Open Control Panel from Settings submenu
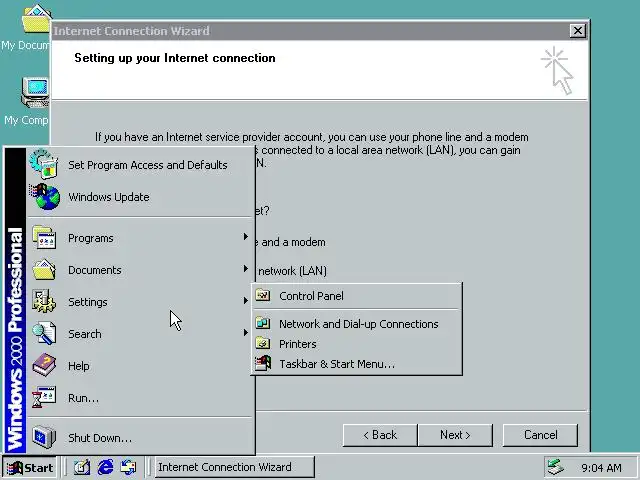This screenshot has height=480, width=640. coord(357,296)
